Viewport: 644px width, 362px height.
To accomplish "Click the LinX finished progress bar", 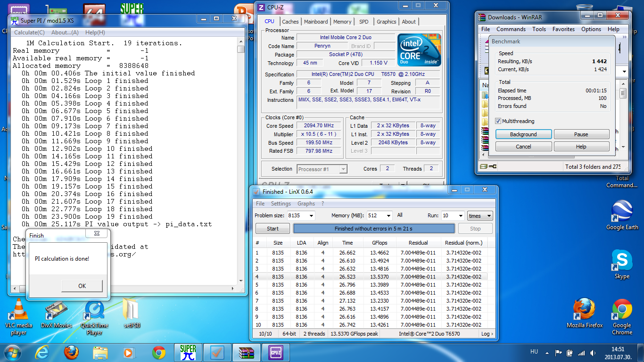I will click(374, 229).
